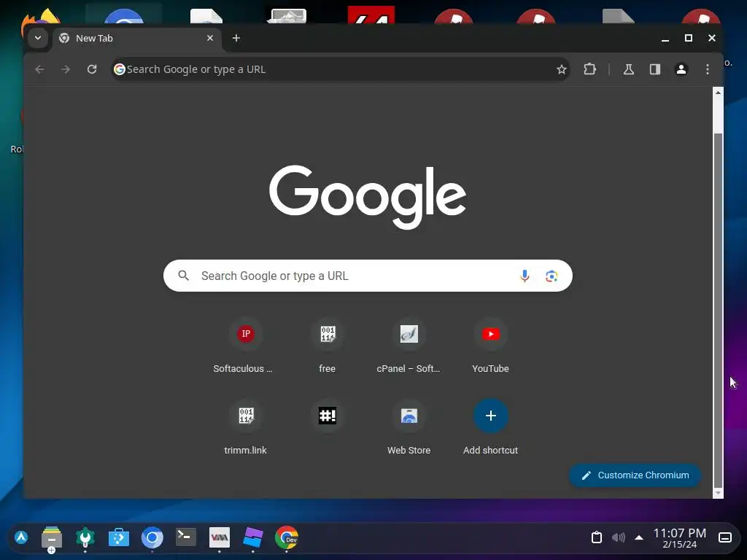The image size is (747, 560).
Task: Search by image with Lens icon
Action: [551, 276]
